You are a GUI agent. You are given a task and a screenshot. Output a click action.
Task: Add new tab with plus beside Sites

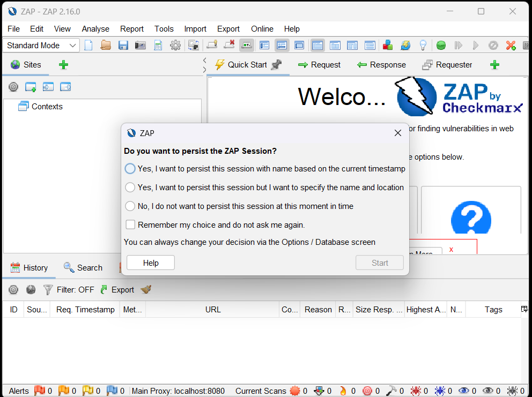tap(63, 64)
